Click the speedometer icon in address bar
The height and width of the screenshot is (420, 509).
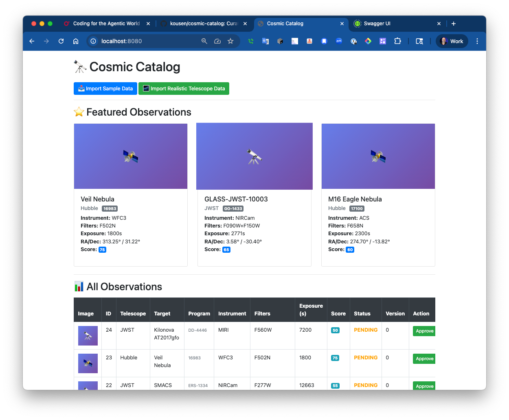tap(217, 41)
